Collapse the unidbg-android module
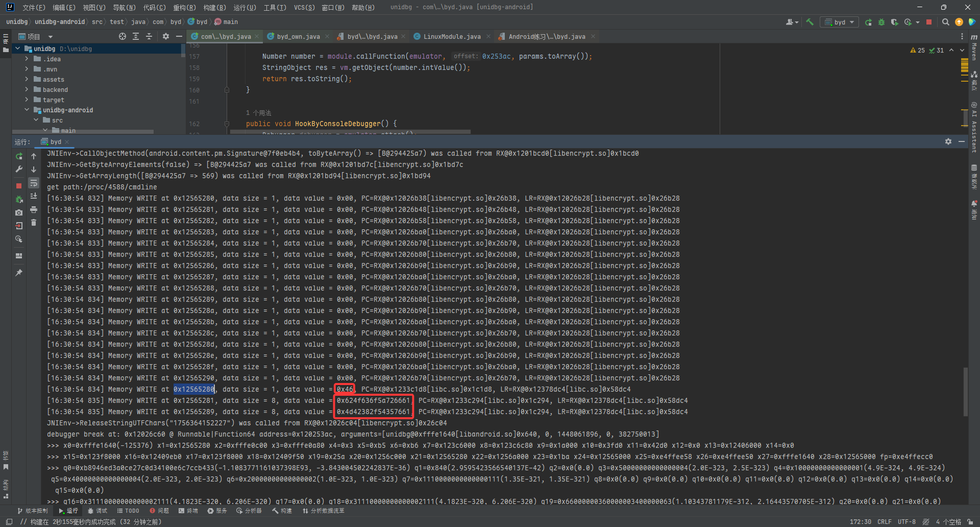The height and width of the screenshot is (527, 980). 27,110
